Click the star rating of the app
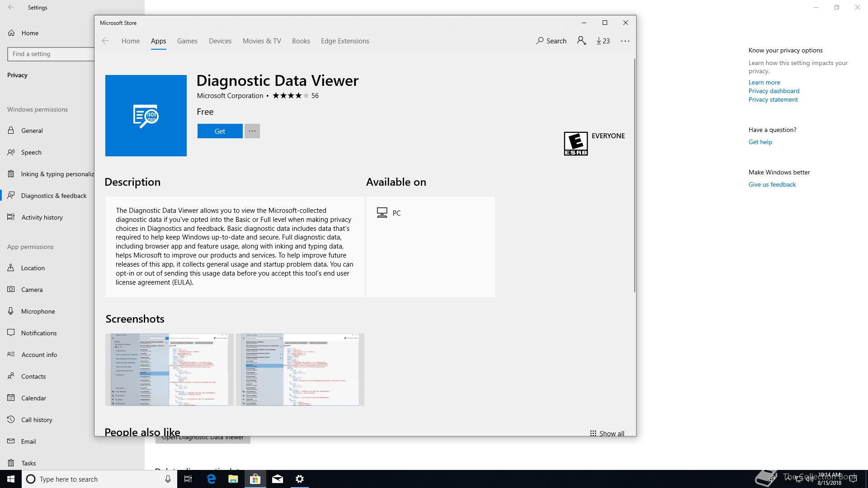Image resolution: width=868 pixels, height=488 pixels. [x=291, y=96]
